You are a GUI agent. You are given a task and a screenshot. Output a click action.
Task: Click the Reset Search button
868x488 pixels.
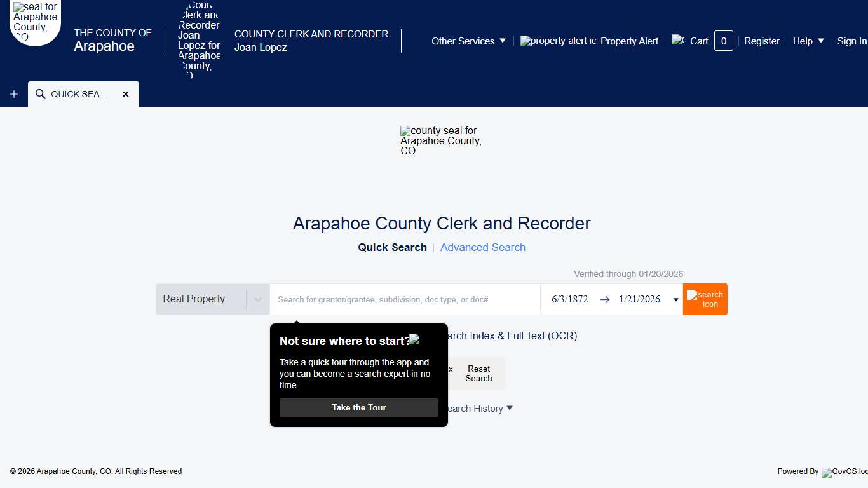tap(478, 374)
